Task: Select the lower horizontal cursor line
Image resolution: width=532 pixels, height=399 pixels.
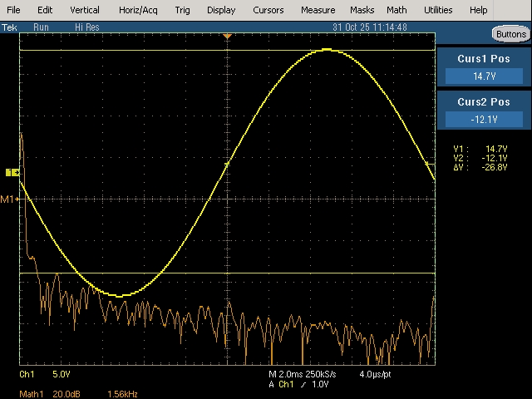Action: click(227, 273)
